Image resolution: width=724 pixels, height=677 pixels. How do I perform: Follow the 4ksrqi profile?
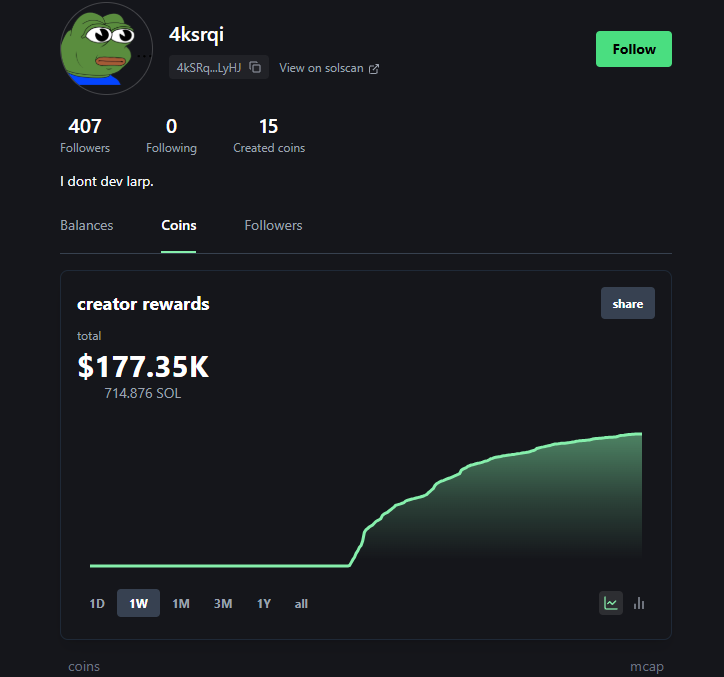[633, 49]
